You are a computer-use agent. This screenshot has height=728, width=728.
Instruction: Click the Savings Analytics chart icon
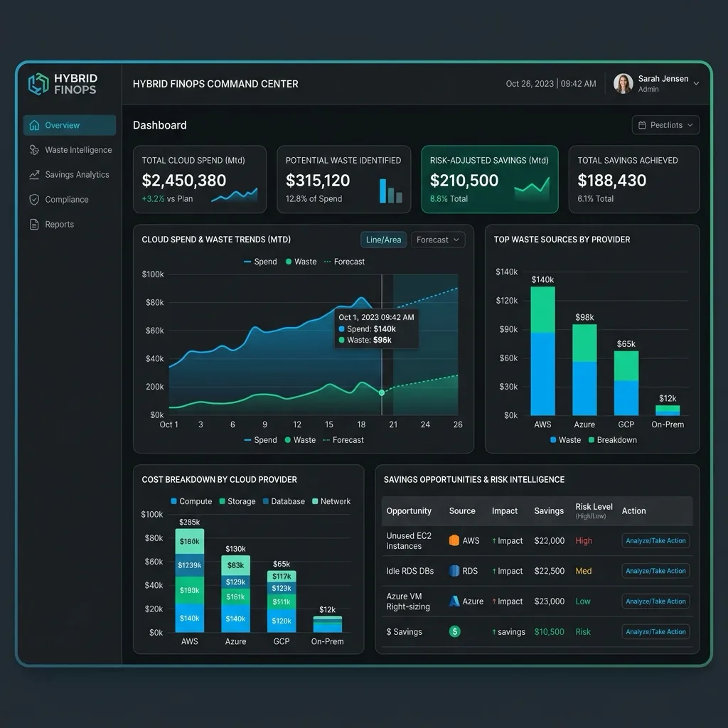point(34,175)
